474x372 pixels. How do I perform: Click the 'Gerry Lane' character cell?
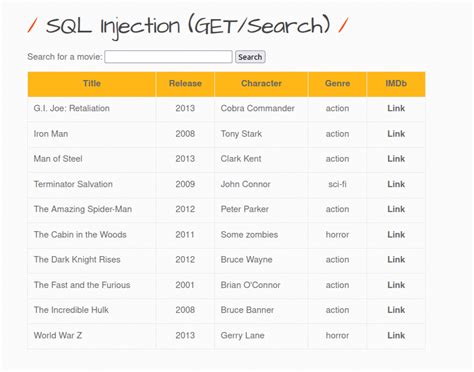click(x=261, y=335)
